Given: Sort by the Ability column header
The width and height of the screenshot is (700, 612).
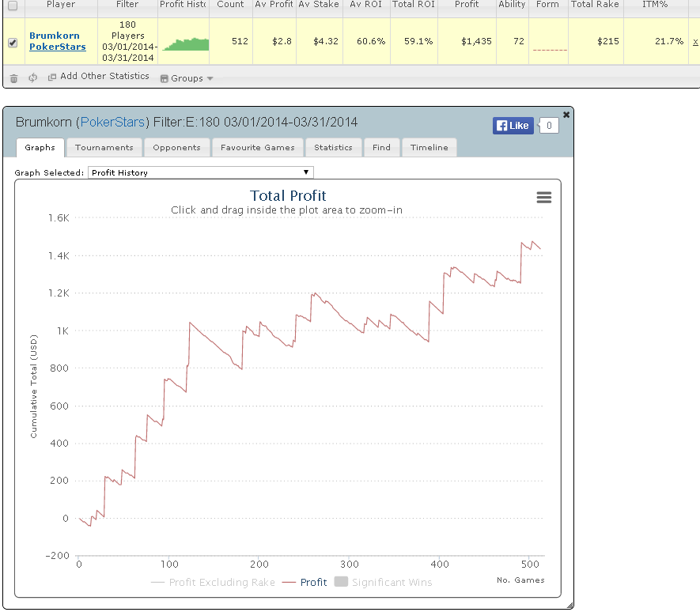Looking at the screenshot, I should click(512, 5).
